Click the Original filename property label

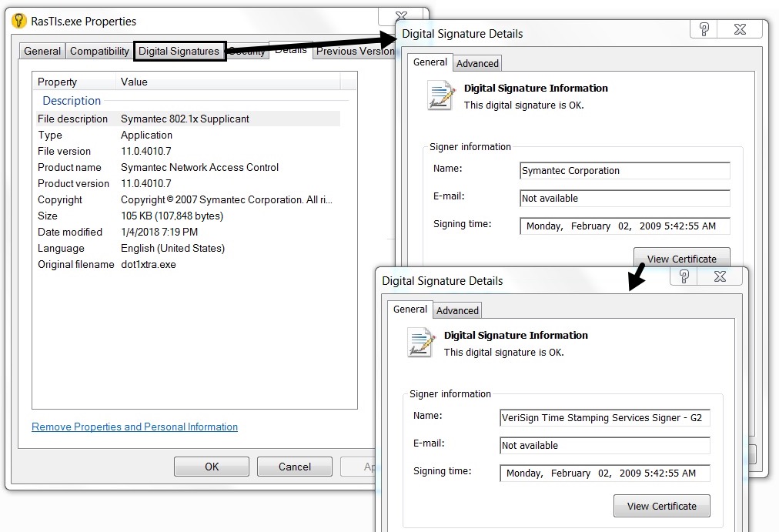coord(76,264)
